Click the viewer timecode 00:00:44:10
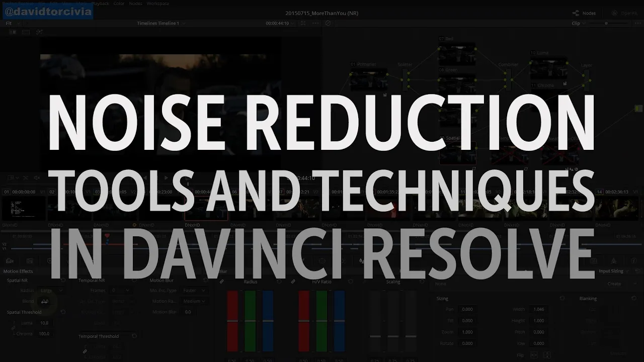The image size is (644, 362). 277,23
